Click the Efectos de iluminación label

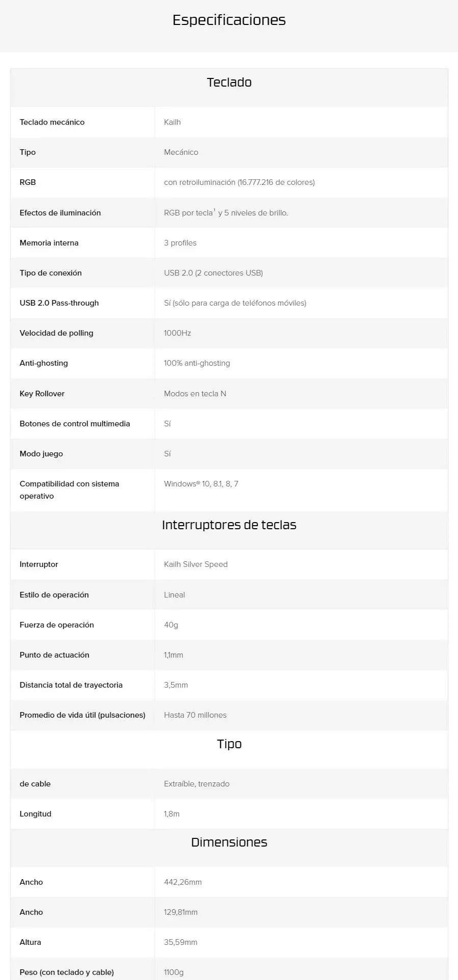(x=60, y=213)
